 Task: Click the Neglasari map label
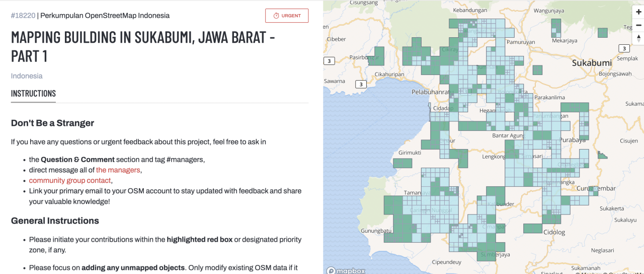pos(602,250)
